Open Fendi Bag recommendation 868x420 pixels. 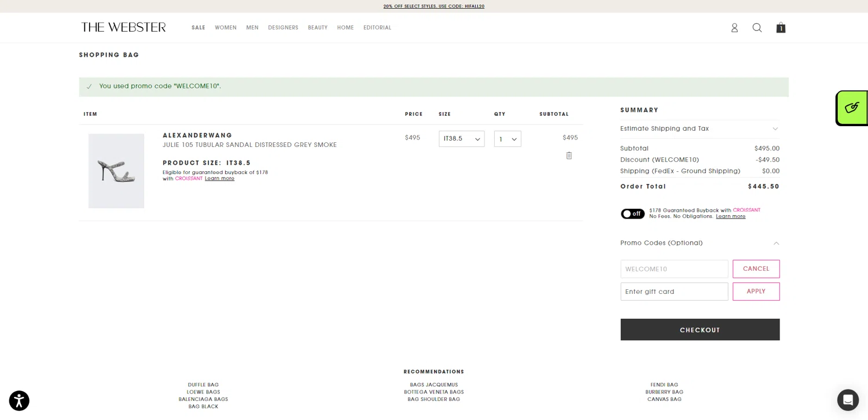coord(664,385)
